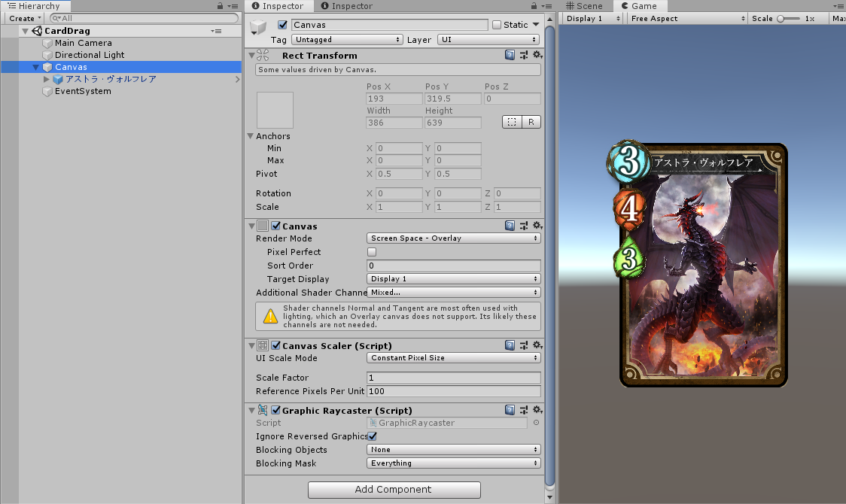Open the Blocking Mask dropdown
Image resolution: width=846 pixels, height=504 pixels.
[x=454, y=463]
